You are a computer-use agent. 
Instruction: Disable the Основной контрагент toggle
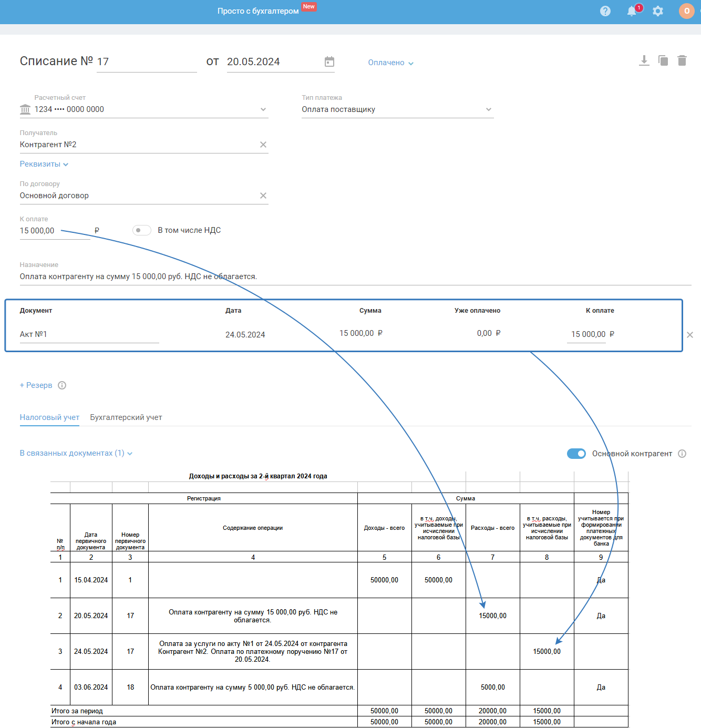click(576, 454)
